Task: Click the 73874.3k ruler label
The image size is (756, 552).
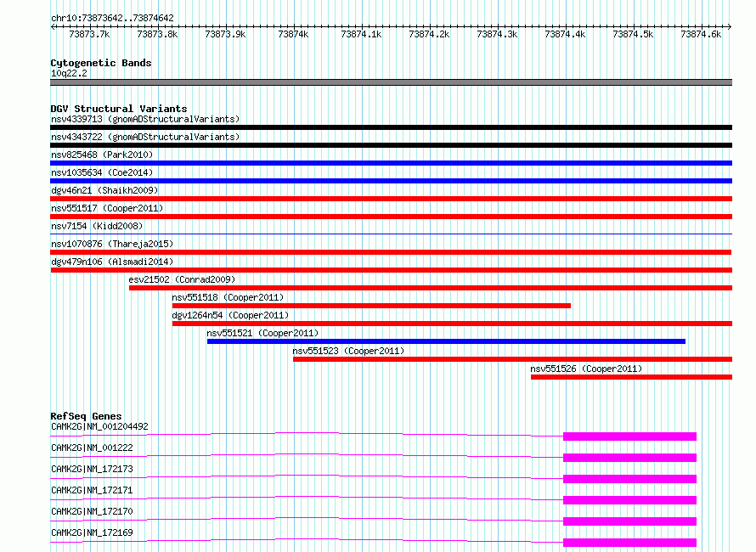Action: [497, 34]
